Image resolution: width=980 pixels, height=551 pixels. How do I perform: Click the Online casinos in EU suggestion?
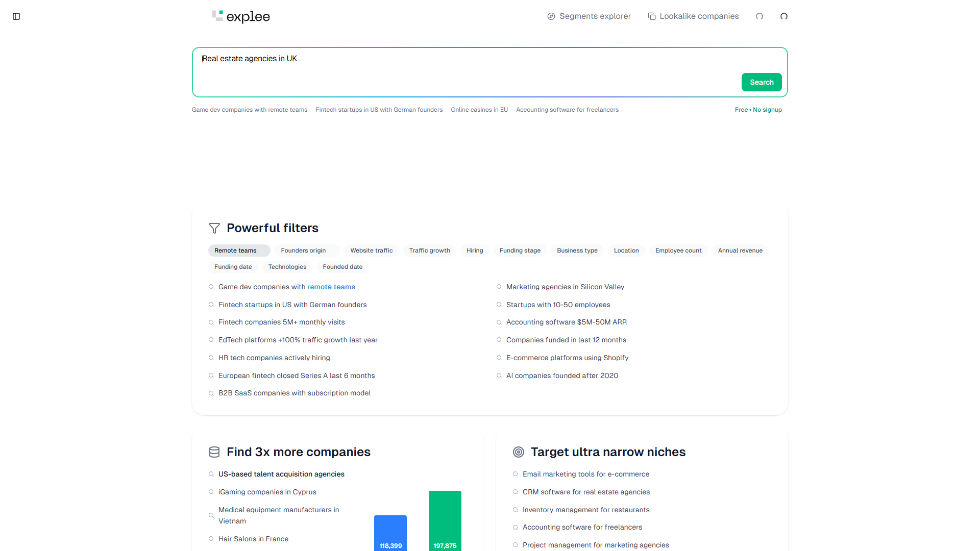[x=479, y=110]
